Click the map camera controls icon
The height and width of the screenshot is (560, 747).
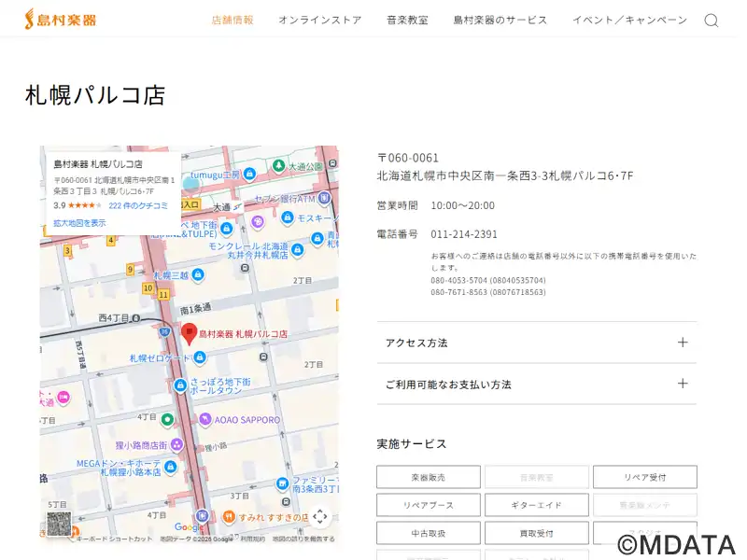click(x=319, y=516)
